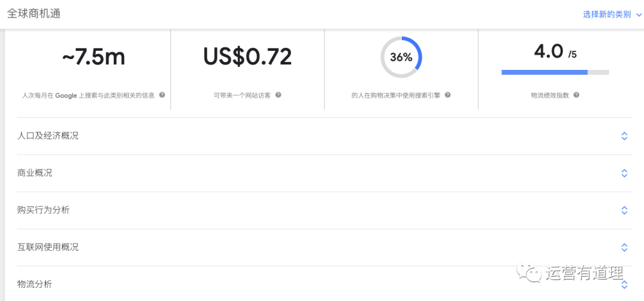Click help icon beside Google monthly searches text
The height and width of the screenshot is (301, 644).
(x=162, y=95)
